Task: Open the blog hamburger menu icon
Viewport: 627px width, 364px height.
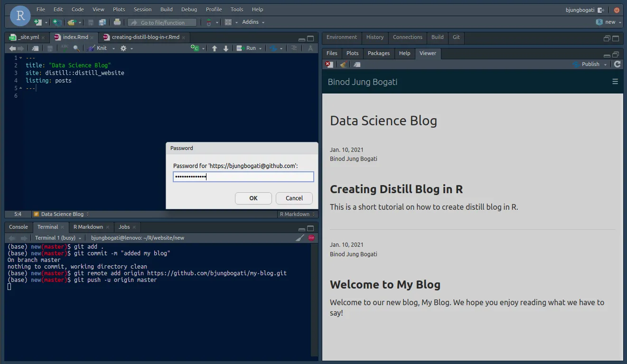Action: (x=615, y=82)
